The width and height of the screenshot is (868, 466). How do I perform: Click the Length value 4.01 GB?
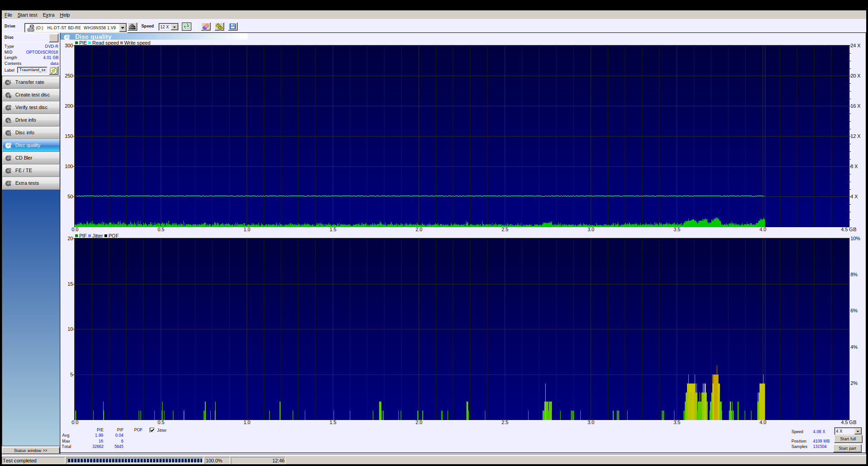51,58
